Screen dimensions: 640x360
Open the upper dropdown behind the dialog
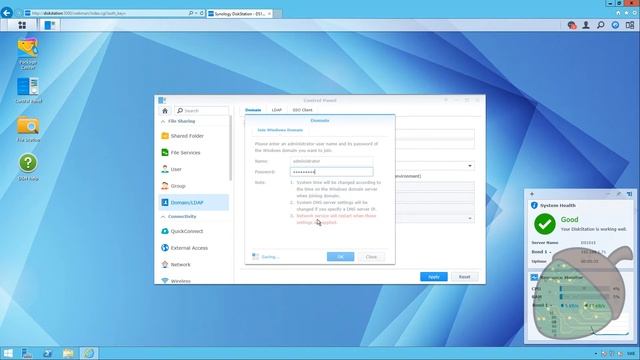pyautogui.click(x=470, y=166)
